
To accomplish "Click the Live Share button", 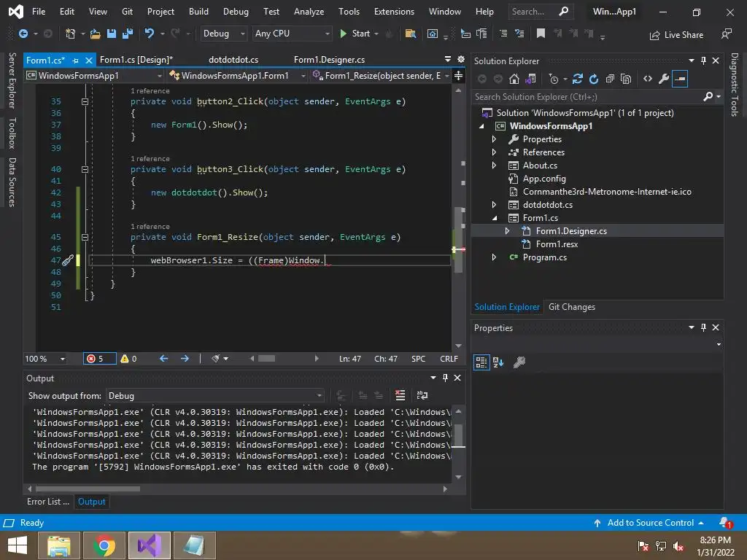I will 676,35.
